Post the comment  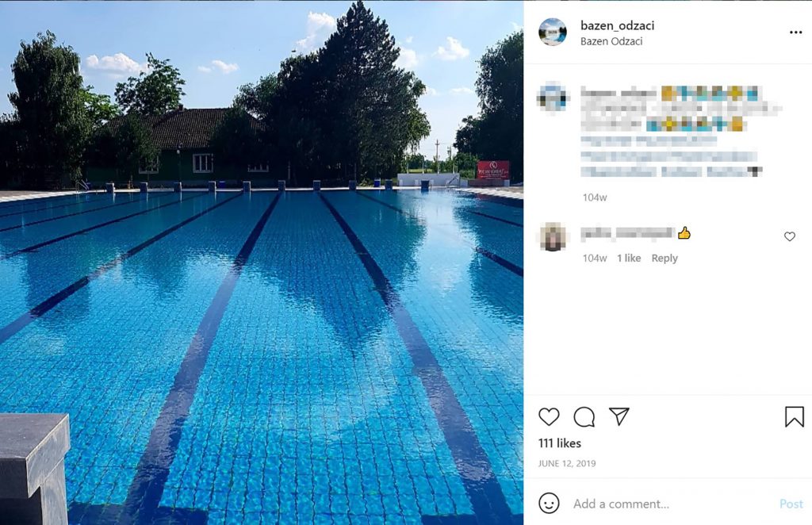click(791, 504)
